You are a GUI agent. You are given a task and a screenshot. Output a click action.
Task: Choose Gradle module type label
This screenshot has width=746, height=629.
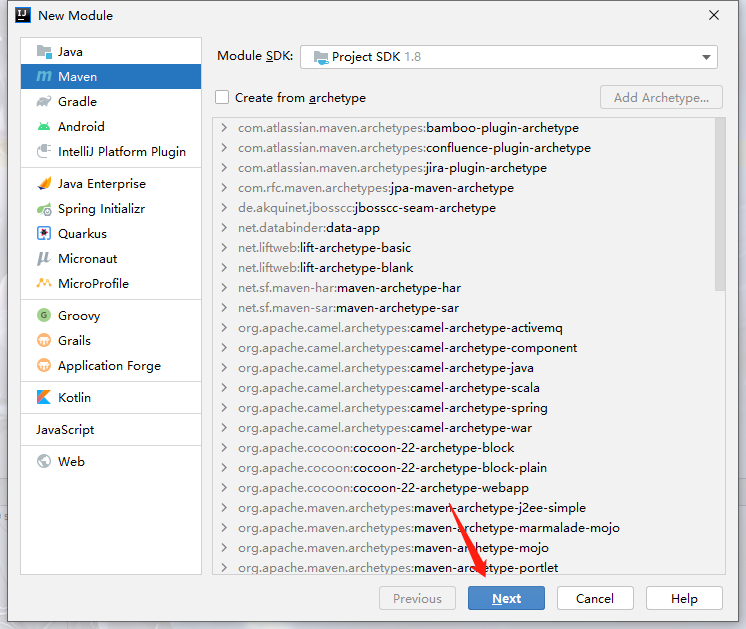(78, 101)
